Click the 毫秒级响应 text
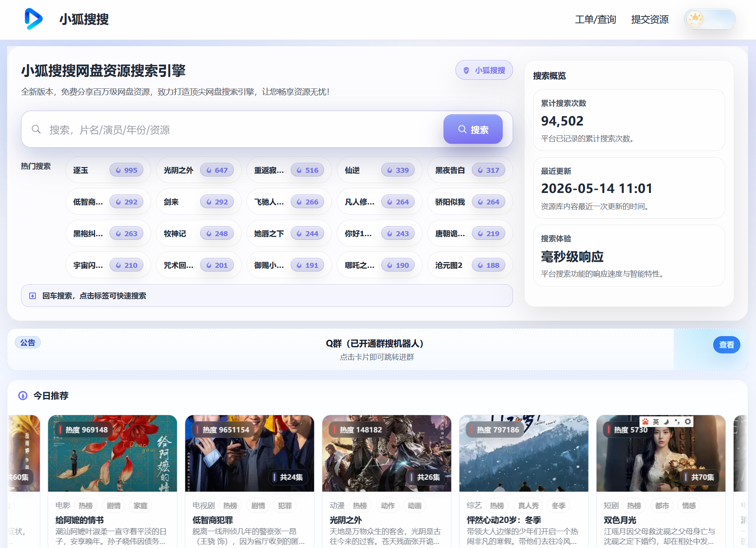Viewport: 756px width, 548px height. pyautogui.click(x=572, y=257)
